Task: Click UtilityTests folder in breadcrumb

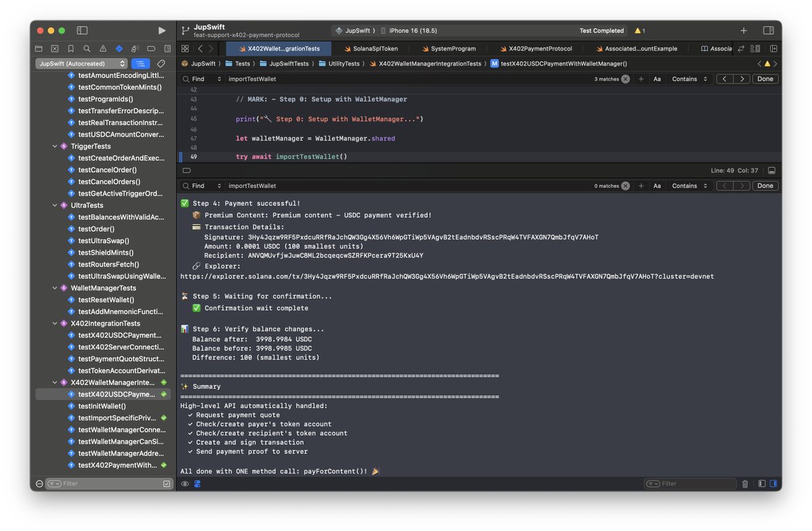Action: click(340, 64)
